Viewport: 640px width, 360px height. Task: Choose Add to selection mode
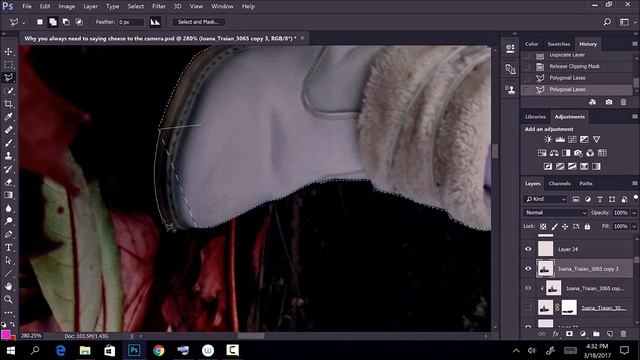tap(53, 22)
